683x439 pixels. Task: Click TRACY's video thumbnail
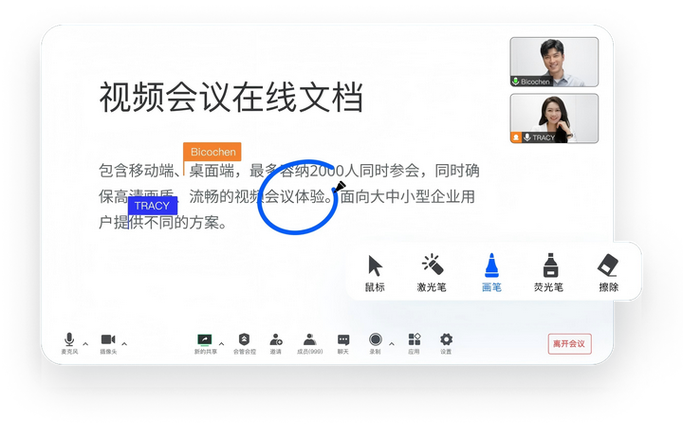pos(554,118)
